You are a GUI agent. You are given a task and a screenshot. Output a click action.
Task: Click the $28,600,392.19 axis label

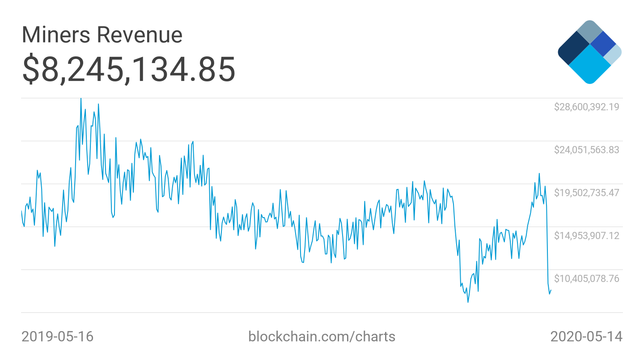click(587, 107)
